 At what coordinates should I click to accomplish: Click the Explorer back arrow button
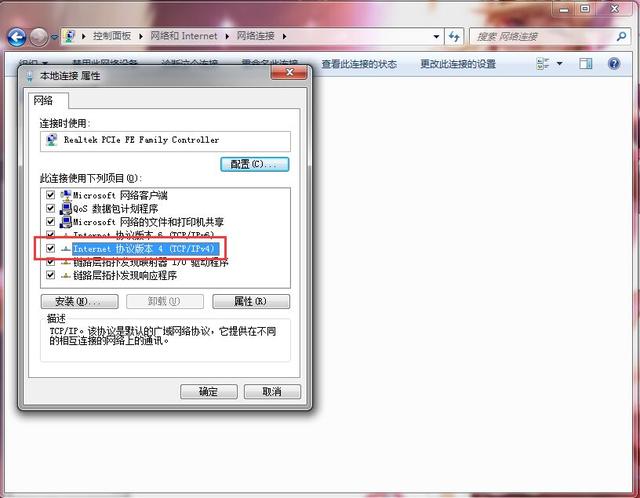click(16, 37)
